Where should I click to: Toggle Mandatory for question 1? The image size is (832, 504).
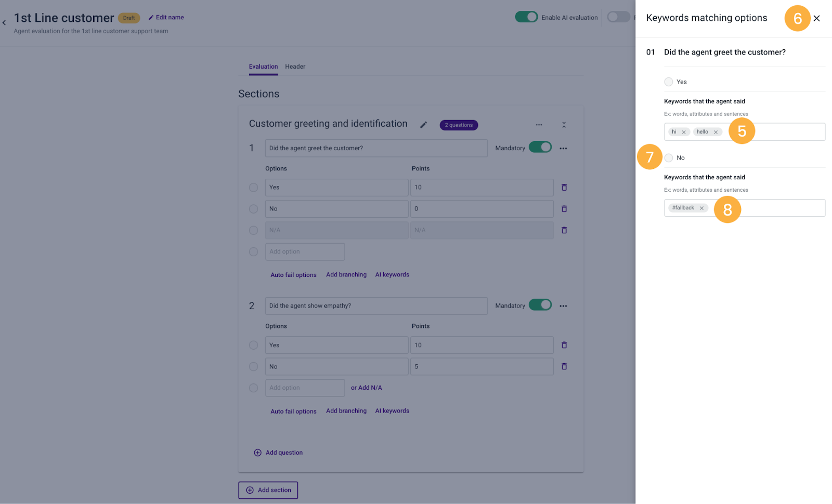[x=540, y=148]
